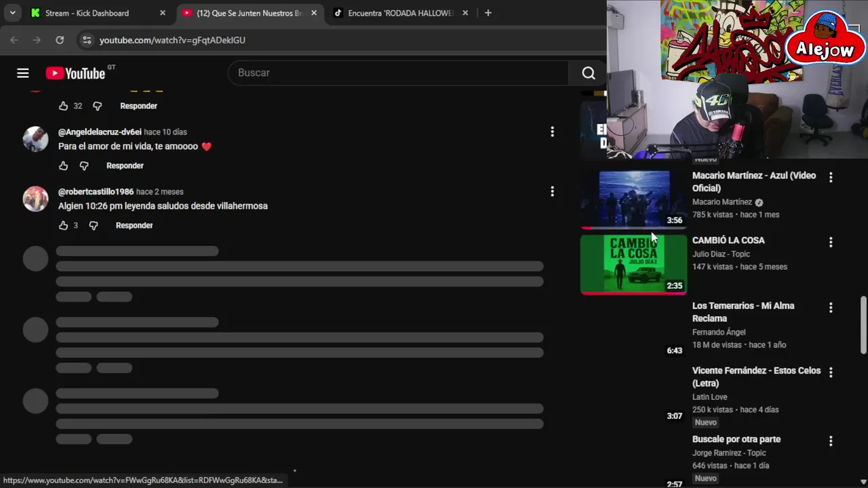The height and width of the screenshot is (488, 868).
Task: Open more options for Vicente Fernández video
Action: pyautogui.click(x=831, y=372)
